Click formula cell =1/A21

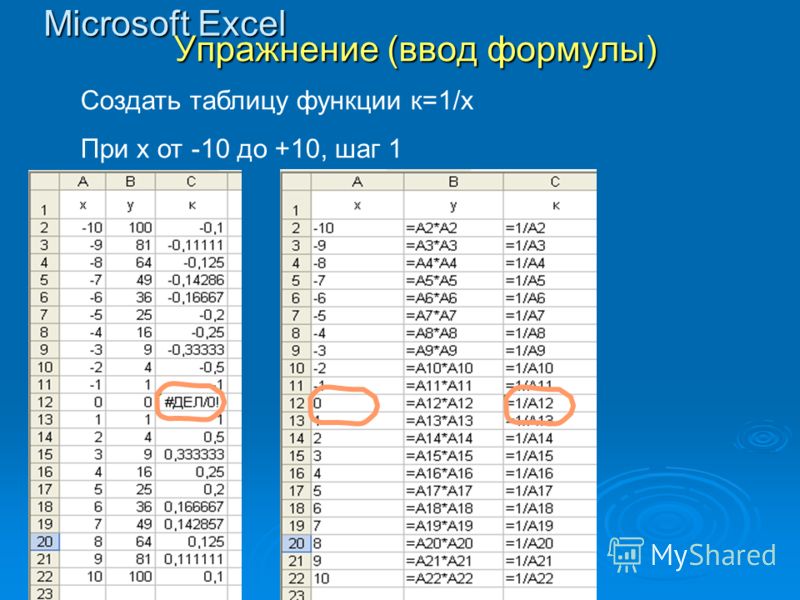[549, 561]
